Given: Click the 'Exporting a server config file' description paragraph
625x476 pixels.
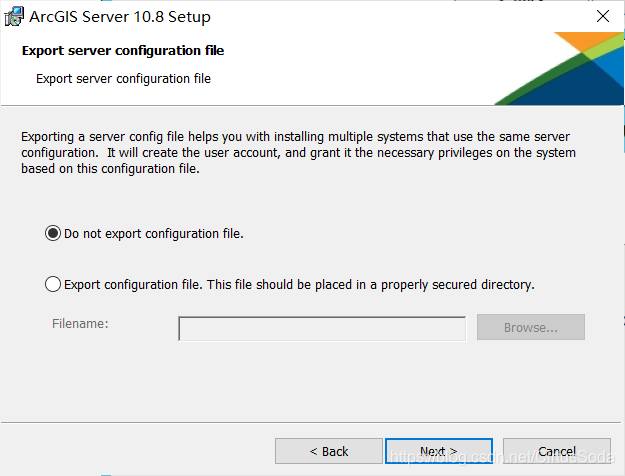Looking at the screenshot, I should (x=298, y=152).
